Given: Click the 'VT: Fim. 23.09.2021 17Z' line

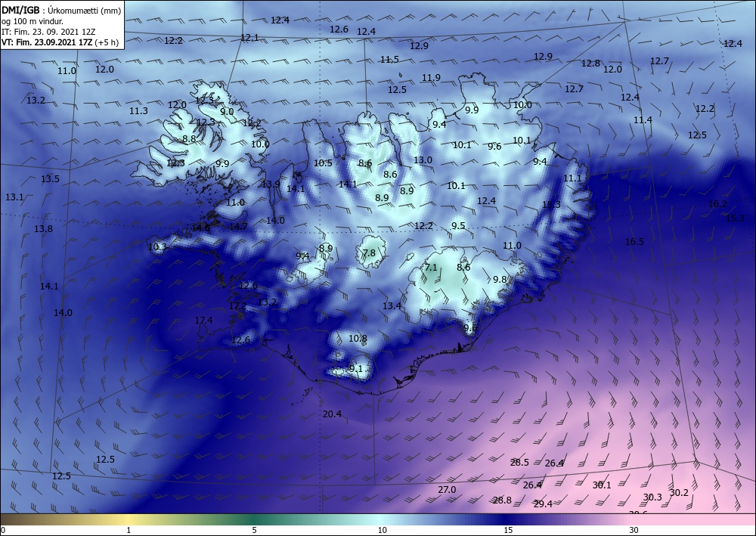Looking at the screenshot, I should (47, 42).
